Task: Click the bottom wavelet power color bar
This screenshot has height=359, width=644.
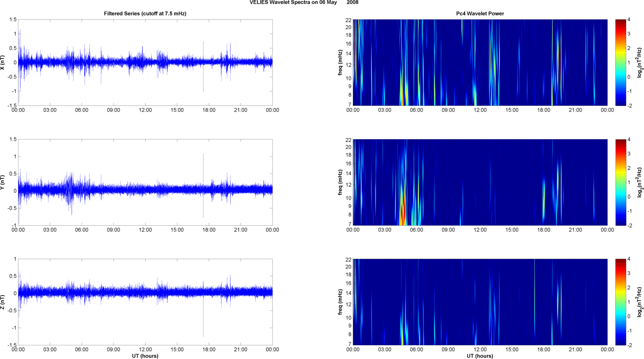Action: point(620,302)
